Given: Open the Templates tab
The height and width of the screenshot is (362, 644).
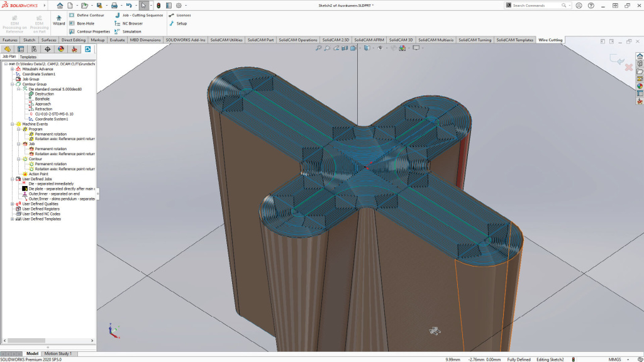Looking at the screenshot, I should (28, 56).
